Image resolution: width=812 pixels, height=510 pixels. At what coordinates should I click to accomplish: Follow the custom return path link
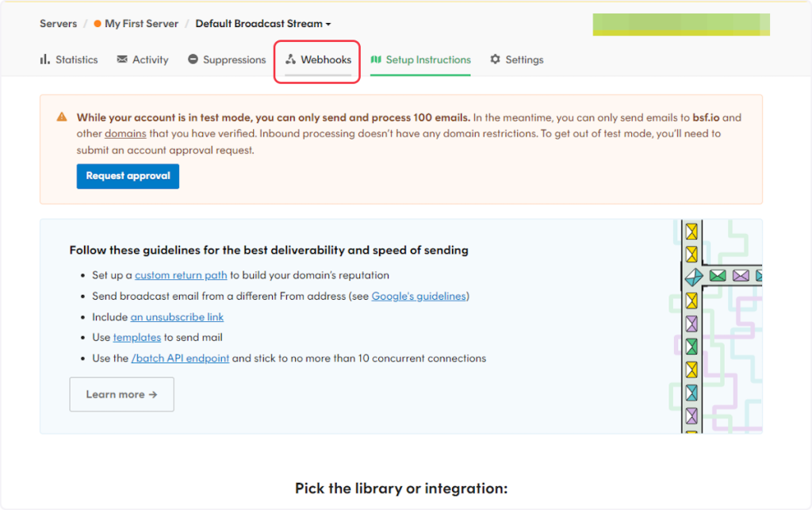(181, 275)
